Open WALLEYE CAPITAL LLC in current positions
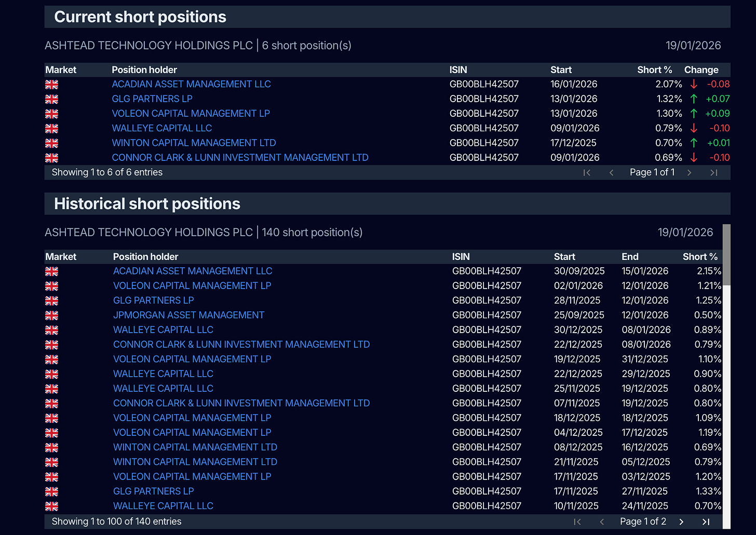 161,128
